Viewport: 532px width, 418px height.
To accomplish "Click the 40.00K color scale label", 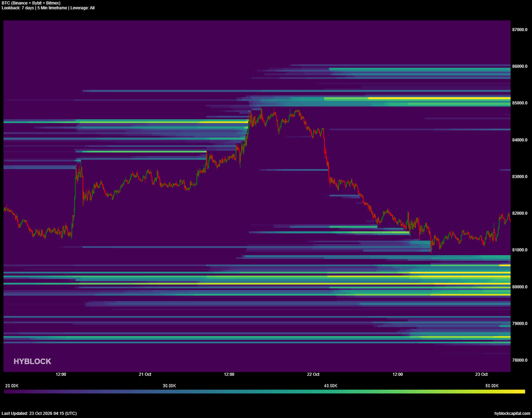I will tap(330, 386).
